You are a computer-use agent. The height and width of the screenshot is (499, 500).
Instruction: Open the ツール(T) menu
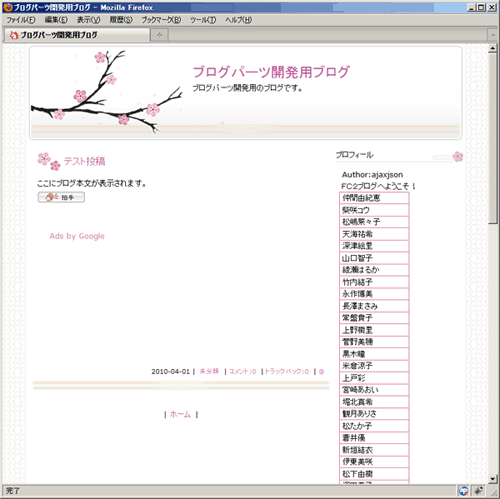coord(203,20)
